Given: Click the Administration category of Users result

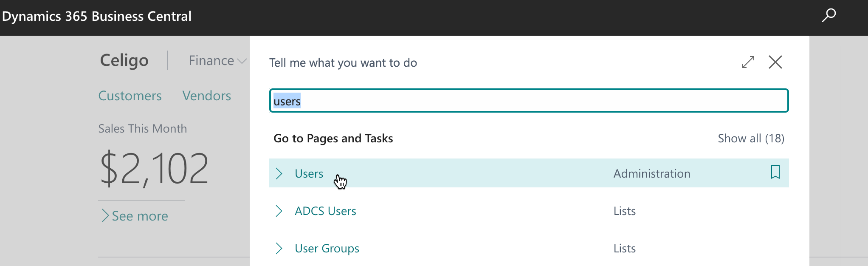Looking at the screenshot, I should click(652, 173).
